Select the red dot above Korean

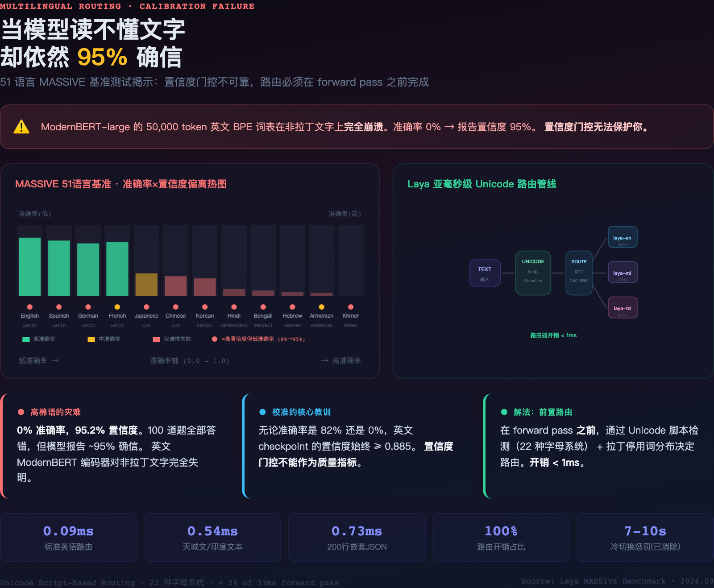pyautogui.click(x=205, y=307)
